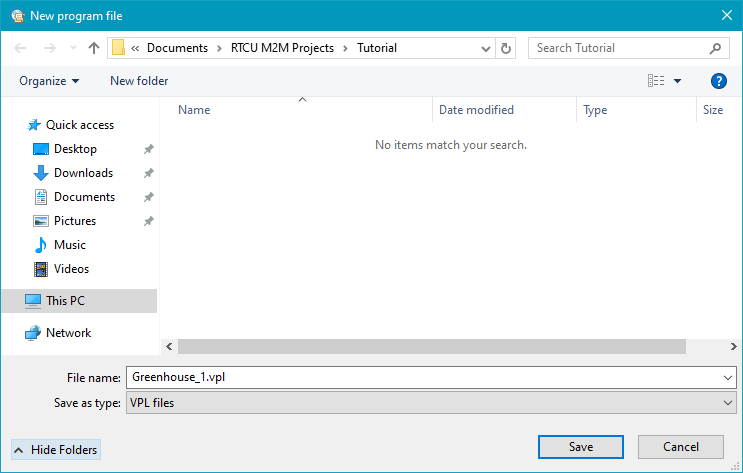
Task: Click RTCU M2M Projects breadcrumb
Action: (x=281, y=48)
